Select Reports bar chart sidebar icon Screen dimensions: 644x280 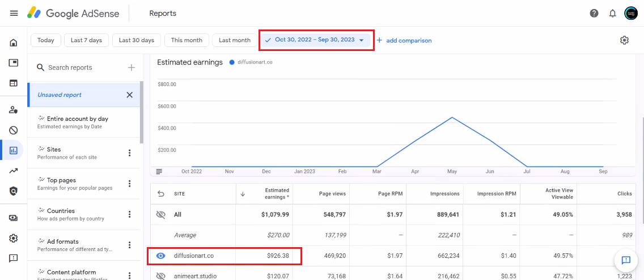click(13, 150)
